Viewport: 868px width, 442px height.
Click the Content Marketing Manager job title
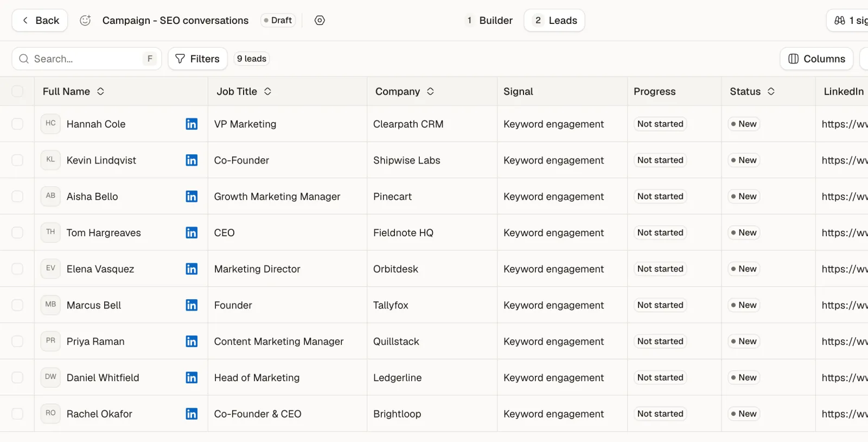pyautogui.click(x=279, y=341)
